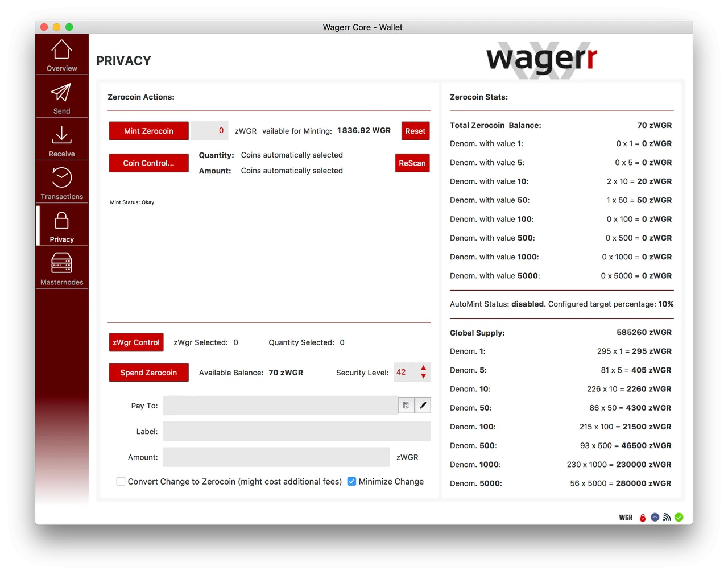Click the Wagerr logo

[x=541, y=59]
